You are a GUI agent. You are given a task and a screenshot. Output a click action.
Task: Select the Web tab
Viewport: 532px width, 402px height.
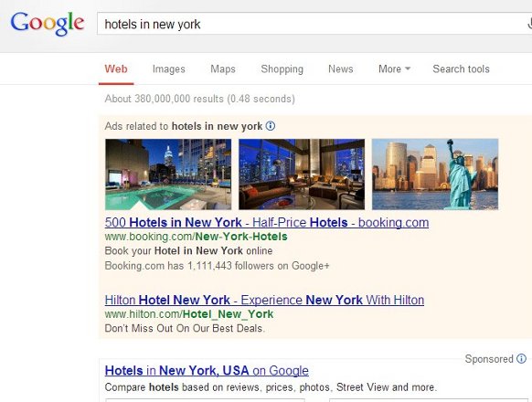(116, 69)
